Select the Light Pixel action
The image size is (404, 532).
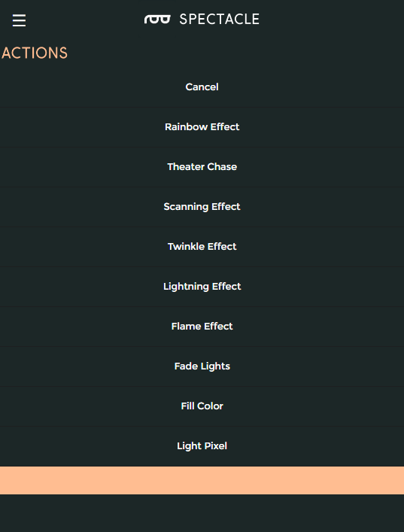[x=202, y=445]
